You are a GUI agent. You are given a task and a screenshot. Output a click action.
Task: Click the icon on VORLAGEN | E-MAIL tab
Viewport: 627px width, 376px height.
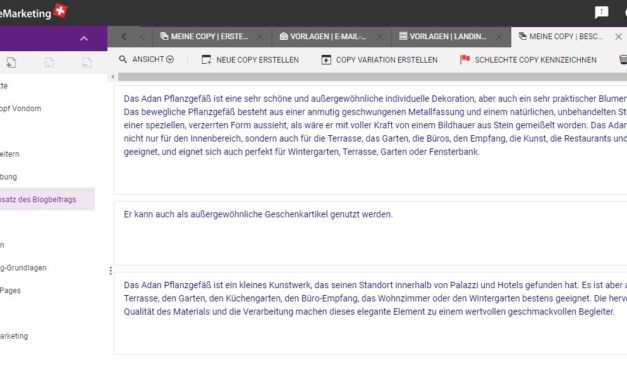[x=284, y=36]
